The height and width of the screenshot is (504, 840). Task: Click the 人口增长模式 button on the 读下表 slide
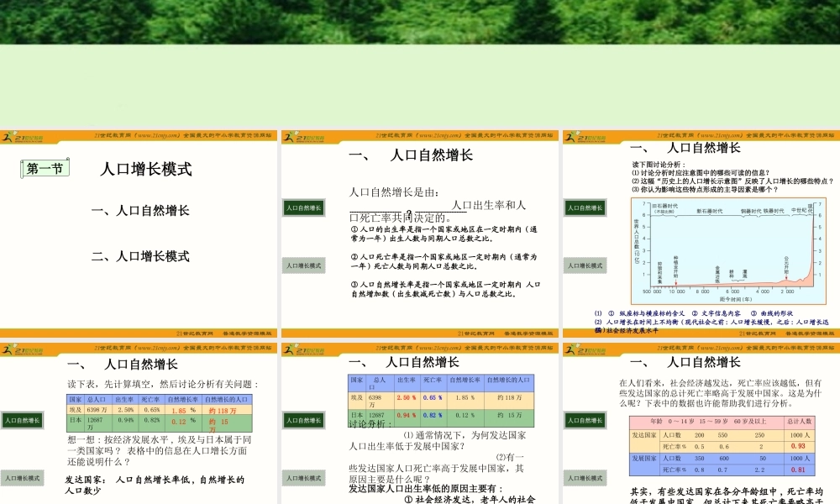point(23,478)
